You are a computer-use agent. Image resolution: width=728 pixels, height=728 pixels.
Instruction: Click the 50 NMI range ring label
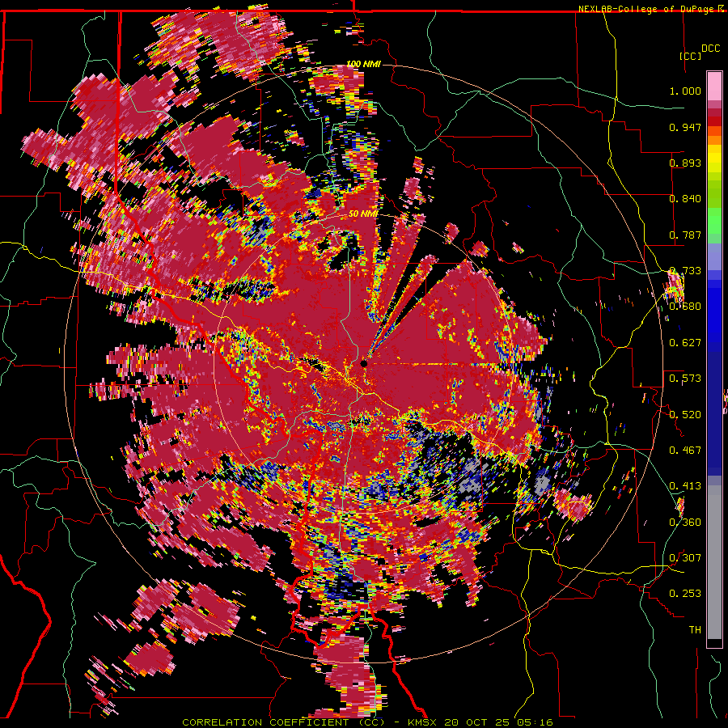click(x=363, y=214)
